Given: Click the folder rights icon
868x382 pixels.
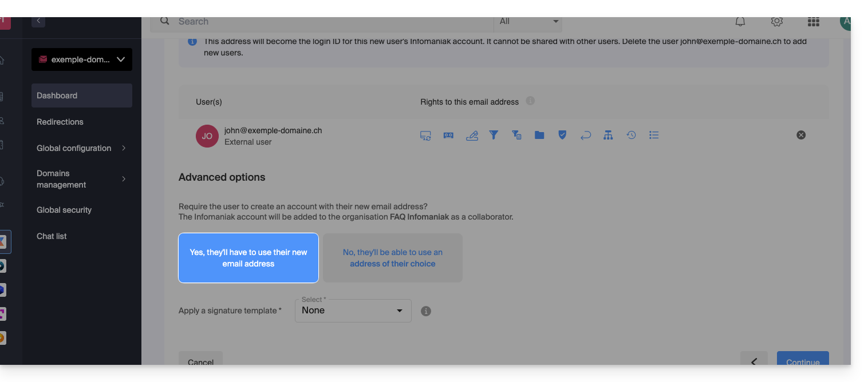Looking at the screenshot, I should (x=539, y=136).
